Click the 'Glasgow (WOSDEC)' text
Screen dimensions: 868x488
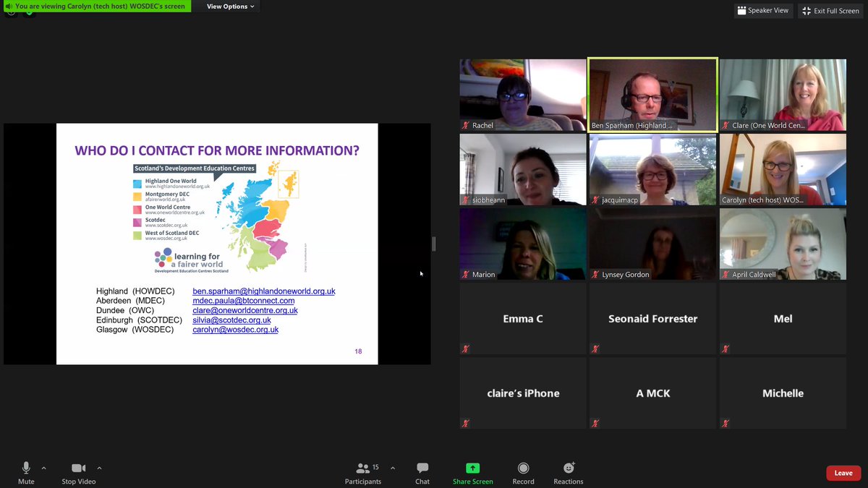[x=135, y=329]
